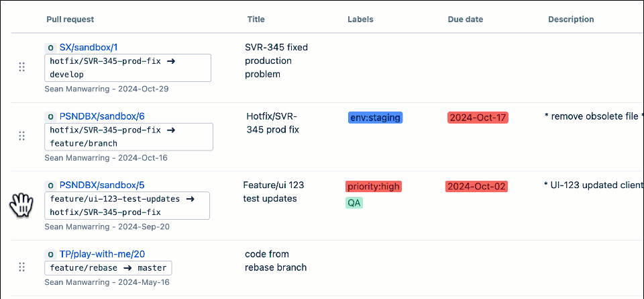Open the TP/play-with-me/20 pull request link
The height and width of the screenshot is (299, 644).
(103, 255)
